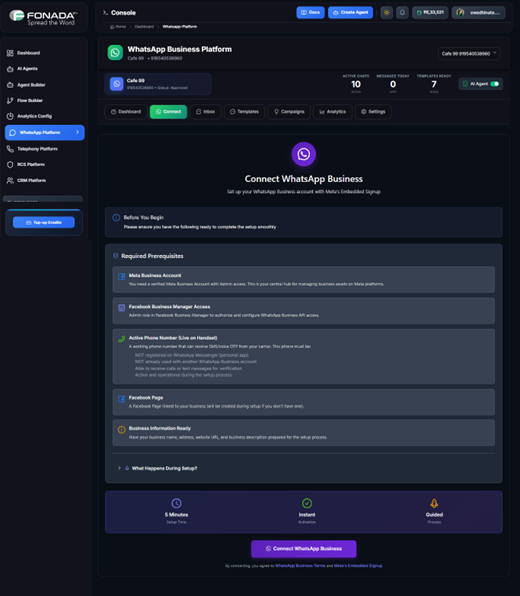The width and height of the screenshot is (520, 596).
Task: Click the Console terminal icon
Action: (x=105, y=13)
